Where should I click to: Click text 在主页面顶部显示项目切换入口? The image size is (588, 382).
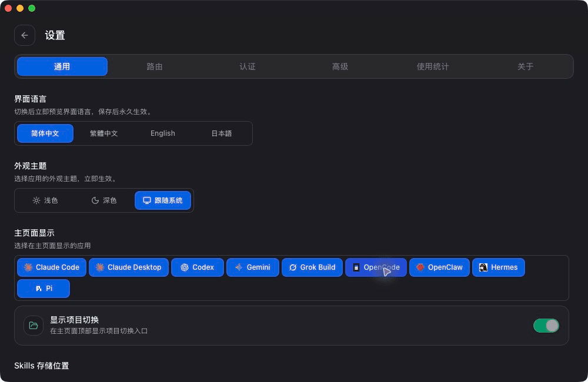[99, 331]
